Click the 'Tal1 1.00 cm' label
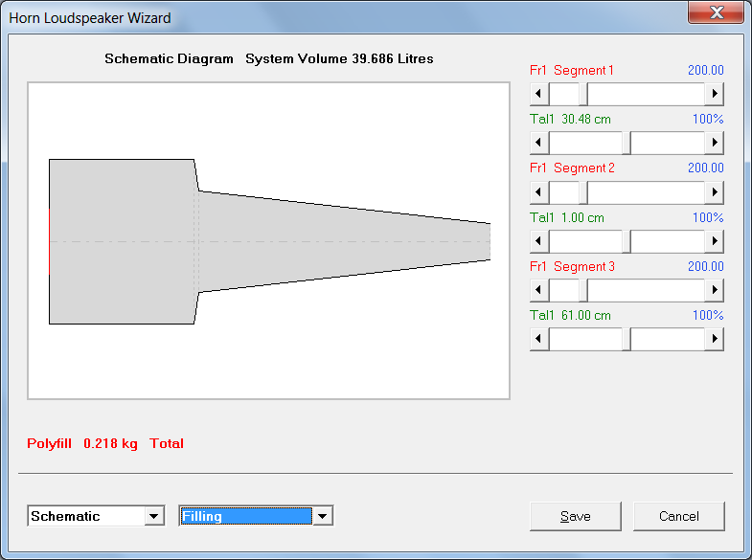Screen dimensions: 752x560 (567, 217)
